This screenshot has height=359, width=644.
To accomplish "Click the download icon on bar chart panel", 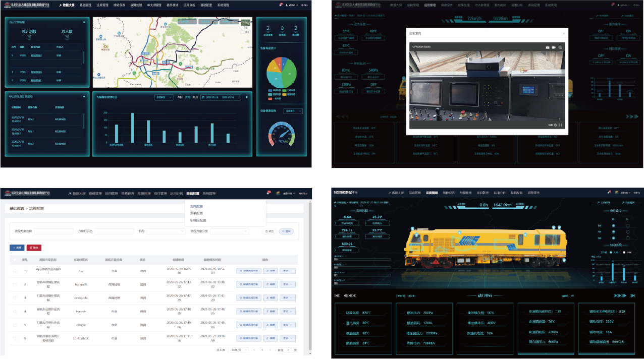I will pos(247,97).
